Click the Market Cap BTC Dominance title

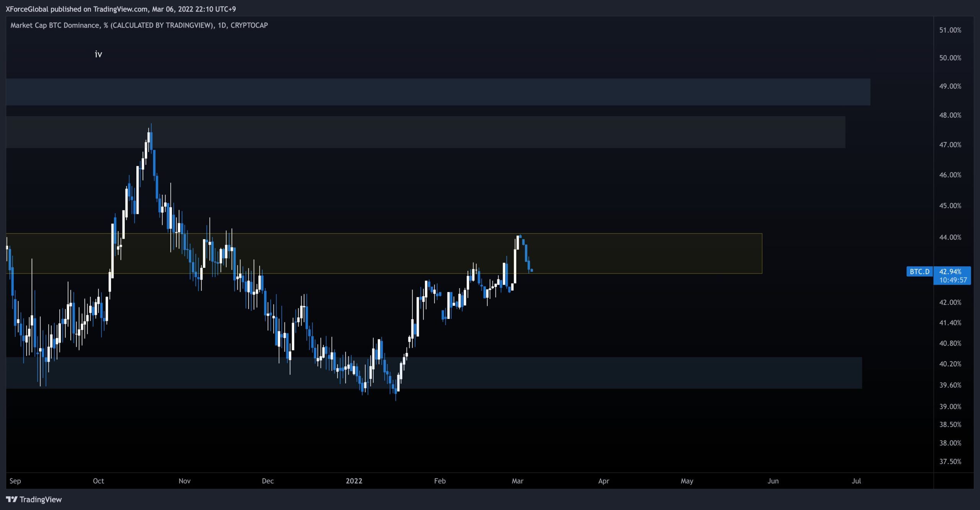(139, 25)
